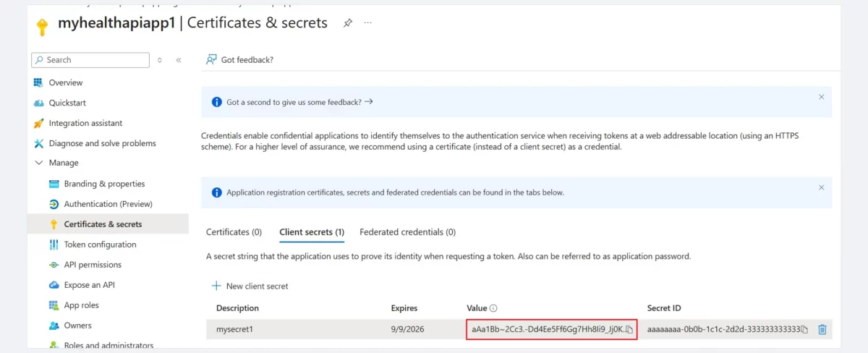Click the Secret ID column header
The height and width of the screenshot is (353, 868).
coord(664,308)
